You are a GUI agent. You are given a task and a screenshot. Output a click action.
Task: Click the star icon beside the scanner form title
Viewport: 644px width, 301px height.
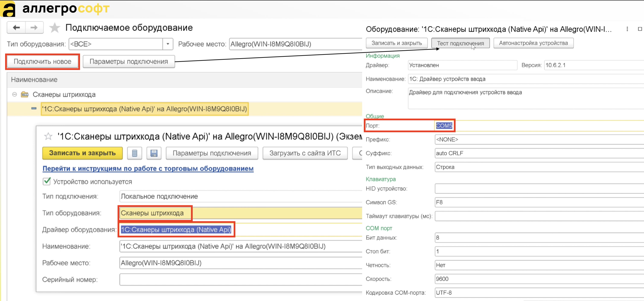pyautogui.click(x=48, y=136)
